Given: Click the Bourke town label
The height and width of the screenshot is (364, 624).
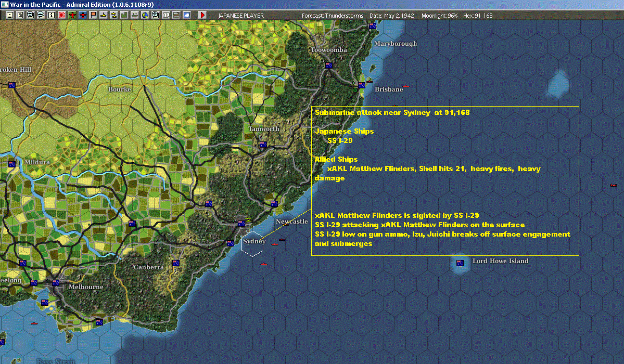Looking at the screenshot, I should (x=119, y=89).
